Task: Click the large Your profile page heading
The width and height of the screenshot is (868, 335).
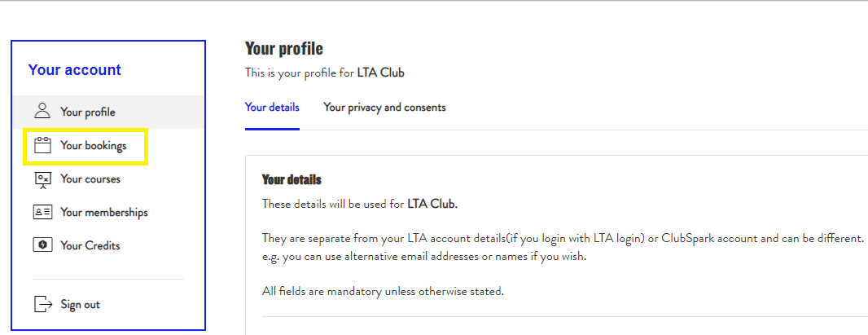Action: click(284, 49)
